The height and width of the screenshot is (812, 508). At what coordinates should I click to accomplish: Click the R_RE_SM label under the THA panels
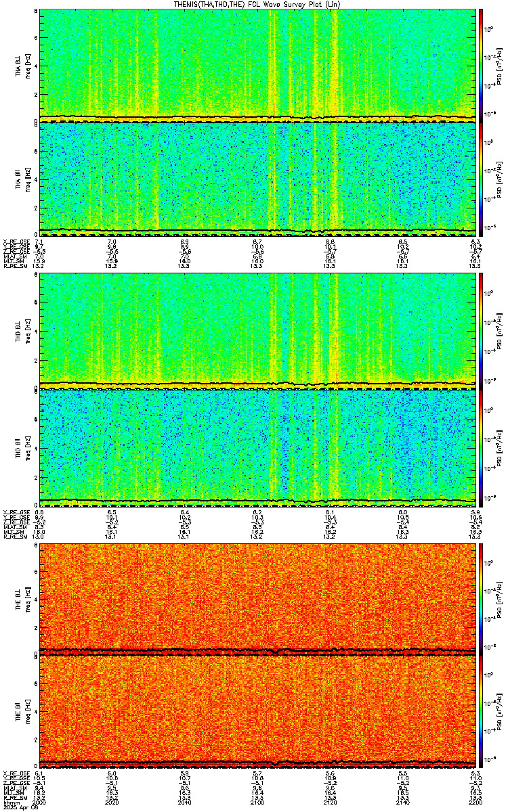(x=14, y=266)
